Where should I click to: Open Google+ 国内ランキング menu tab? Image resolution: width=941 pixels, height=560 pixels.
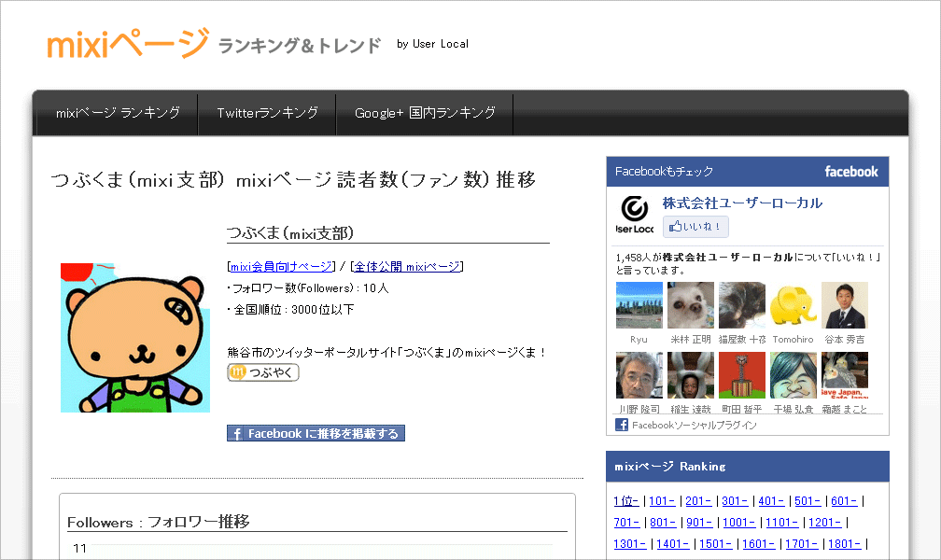(425, 113)
